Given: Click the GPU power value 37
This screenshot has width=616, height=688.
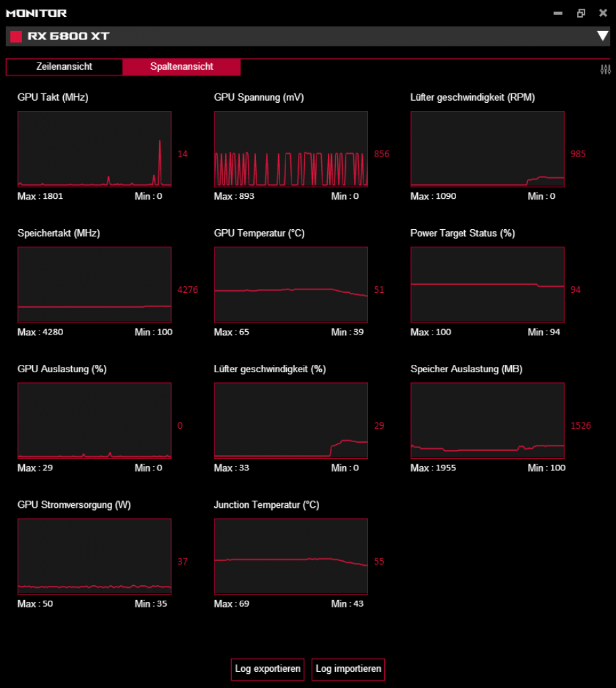Looking at the screenshot, I should tap(183, 562).
